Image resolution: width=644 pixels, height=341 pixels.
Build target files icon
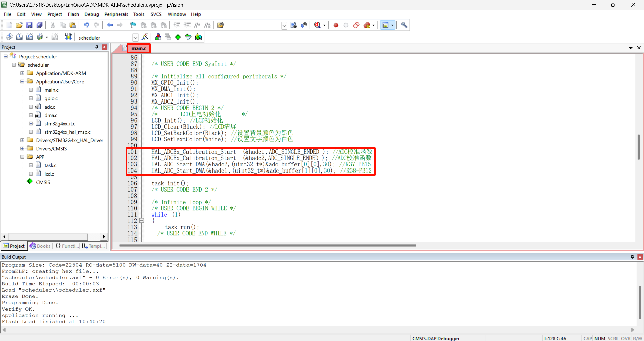click(19, 37)
